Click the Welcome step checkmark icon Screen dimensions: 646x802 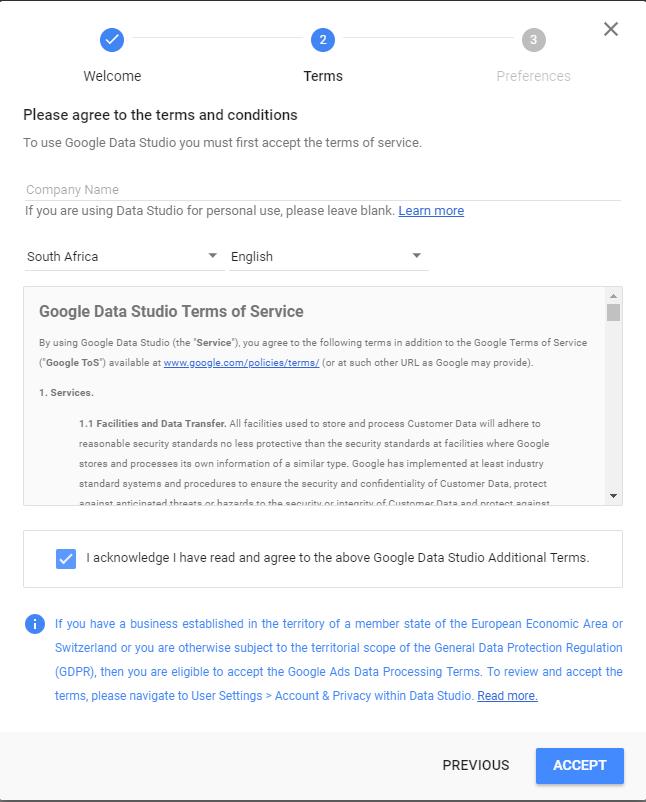(112, 40)
